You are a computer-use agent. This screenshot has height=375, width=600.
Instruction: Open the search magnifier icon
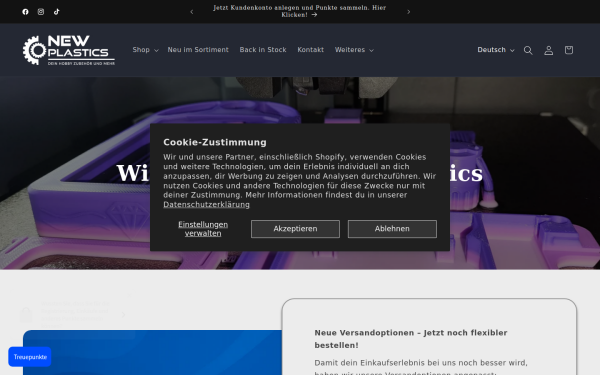click(x=528, y=50)
